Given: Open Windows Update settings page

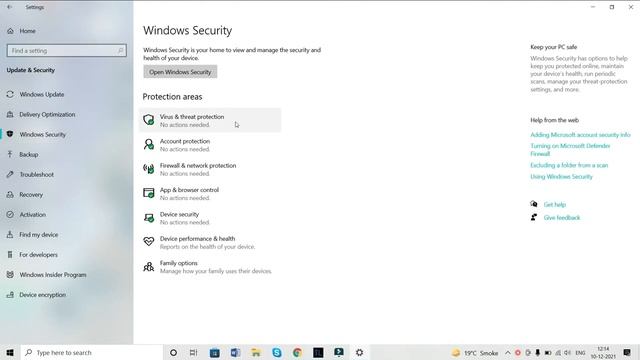Looking at the screenshot, I should [x=42, y=94].
